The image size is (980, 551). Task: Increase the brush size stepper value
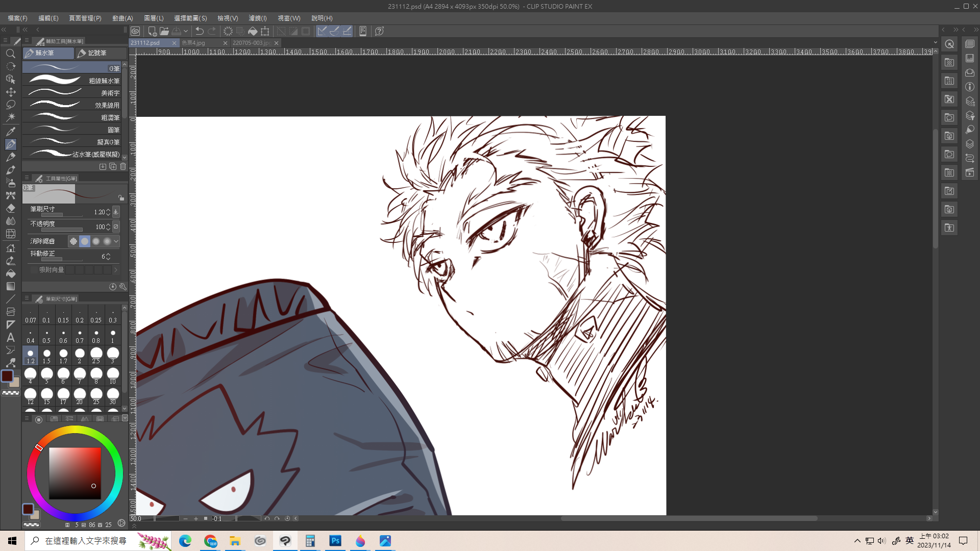(x=108, y=210)
